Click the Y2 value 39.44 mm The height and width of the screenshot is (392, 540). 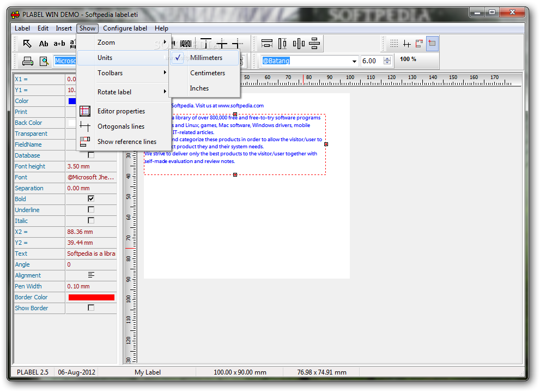pos(91,243)
